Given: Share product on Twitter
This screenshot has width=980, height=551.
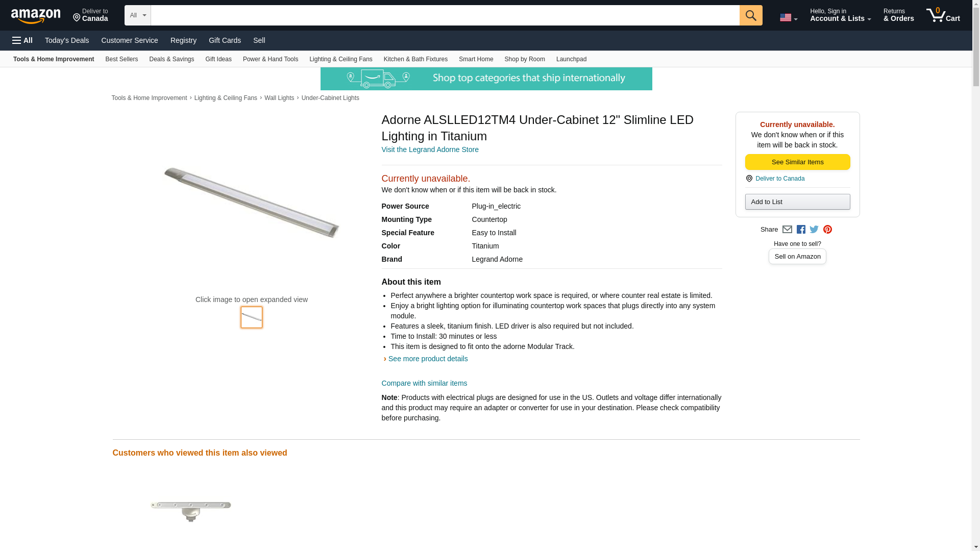Looking at the screenshot, I should pyautogui.click(x=814, y=230).
